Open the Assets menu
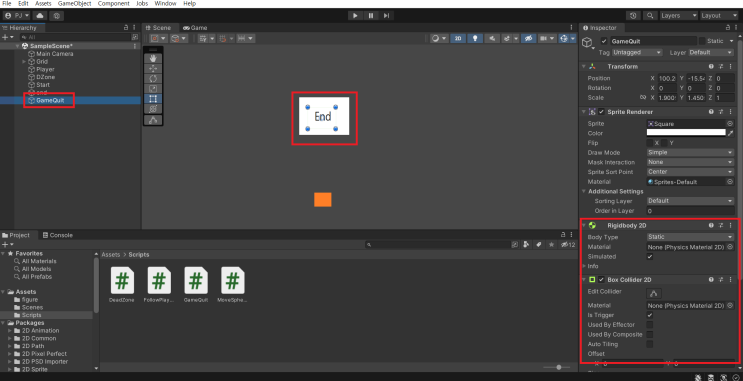The width and height of the screenshot is (743, 381). (43, 3)
